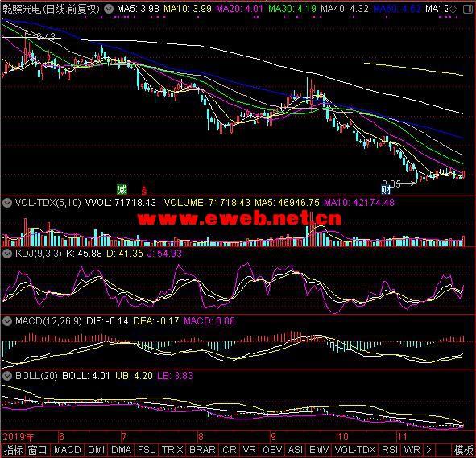Image resolution: width=476 pixels, height=458 pixels.
Task: Expand the BOLL indicator dropdown arrow
Action: click(7, 376)
